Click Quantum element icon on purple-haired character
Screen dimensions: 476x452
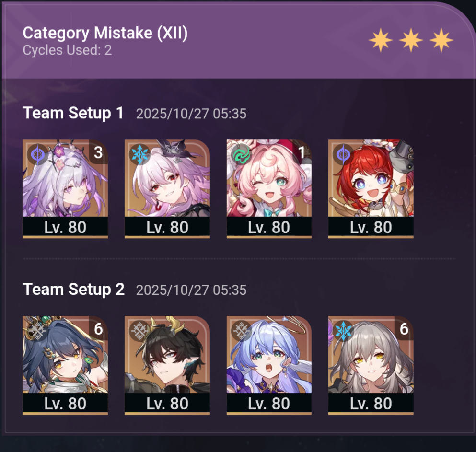click(38, 154)
